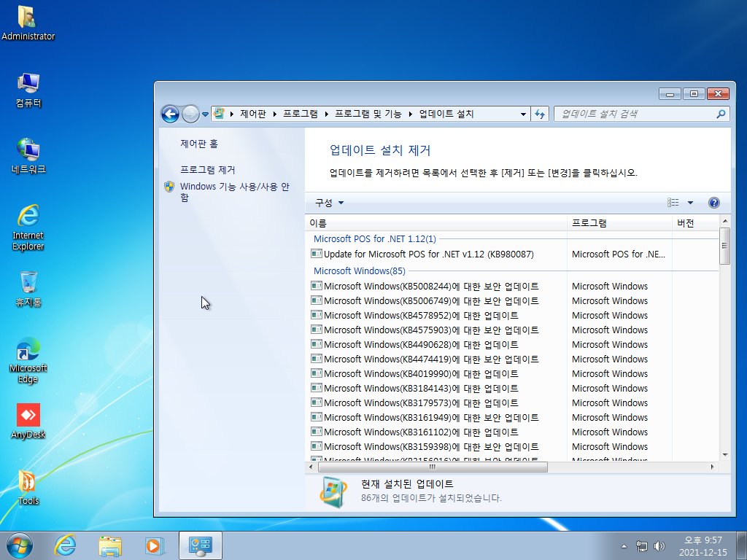Click the network tray icon

(x=642, y=546)
